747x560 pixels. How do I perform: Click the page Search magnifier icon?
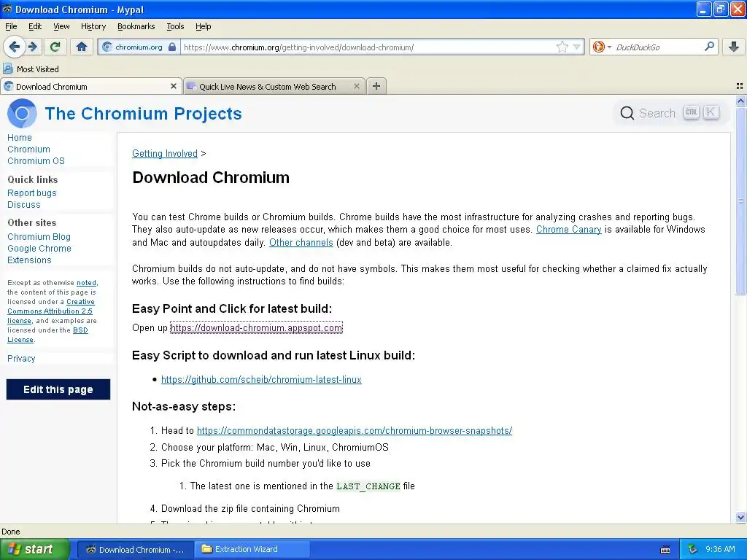[627, 113]
